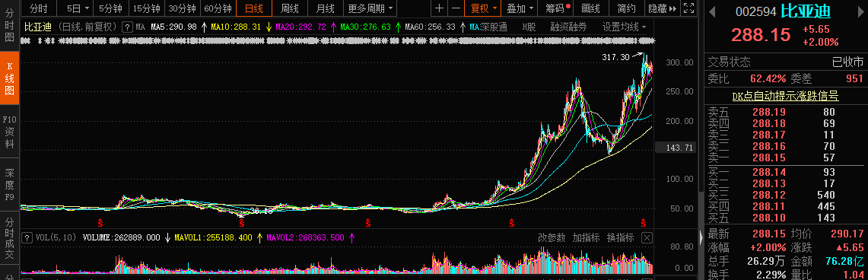The height and width of the screenshot is (280, 868).
Task: Switch to 60分钟 period
Action: 218,8
